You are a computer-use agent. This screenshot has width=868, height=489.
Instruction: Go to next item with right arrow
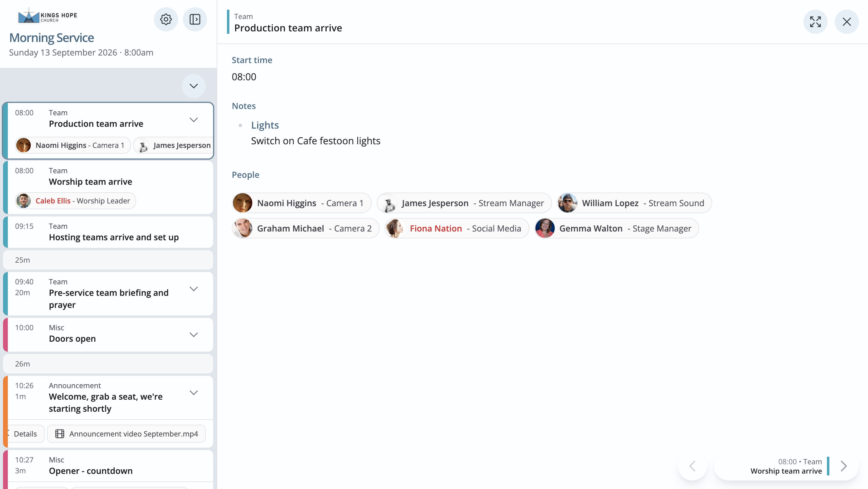tap(843, 466)
